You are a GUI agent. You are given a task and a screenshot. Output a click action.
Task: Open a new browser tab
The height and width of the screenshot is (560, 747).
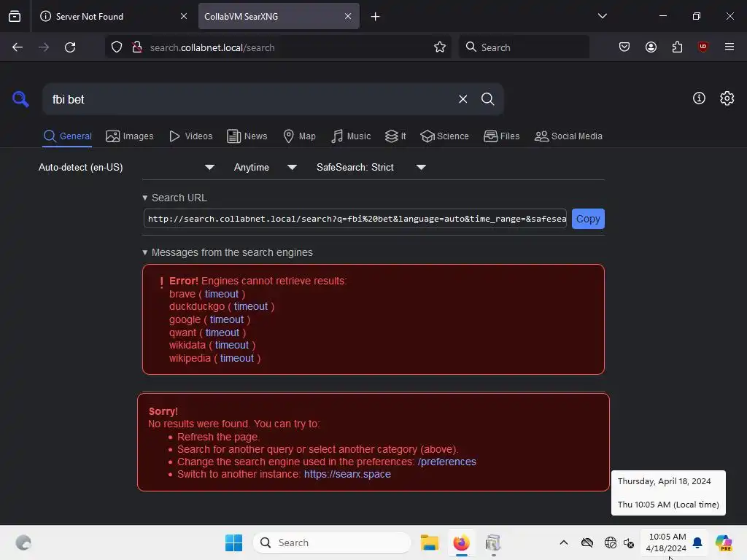(x=376, y=17)
